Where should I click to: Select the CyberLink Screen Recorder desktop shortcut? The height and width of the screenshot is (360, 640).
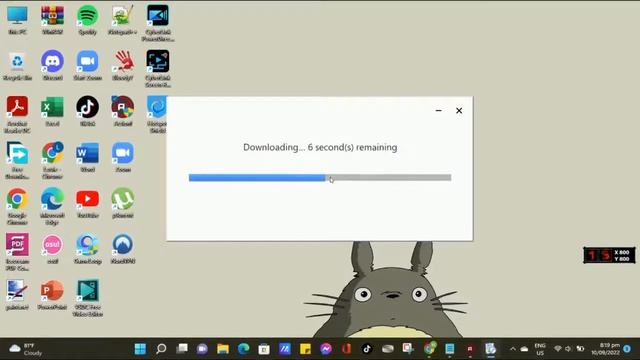tap(158, 69)
